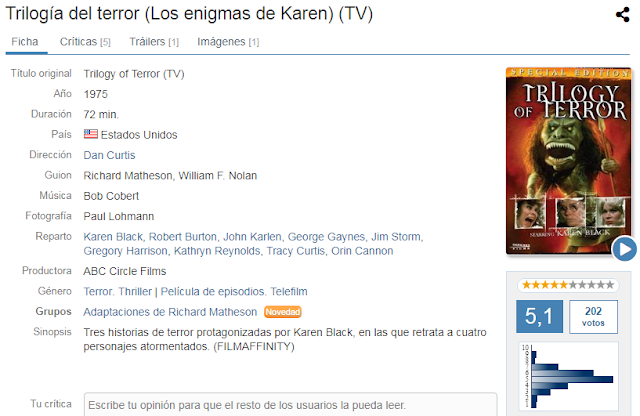Click the ratings distribution histogram
Image resolution: width=640 pixels, height=416 pixels.
point(568,376)
